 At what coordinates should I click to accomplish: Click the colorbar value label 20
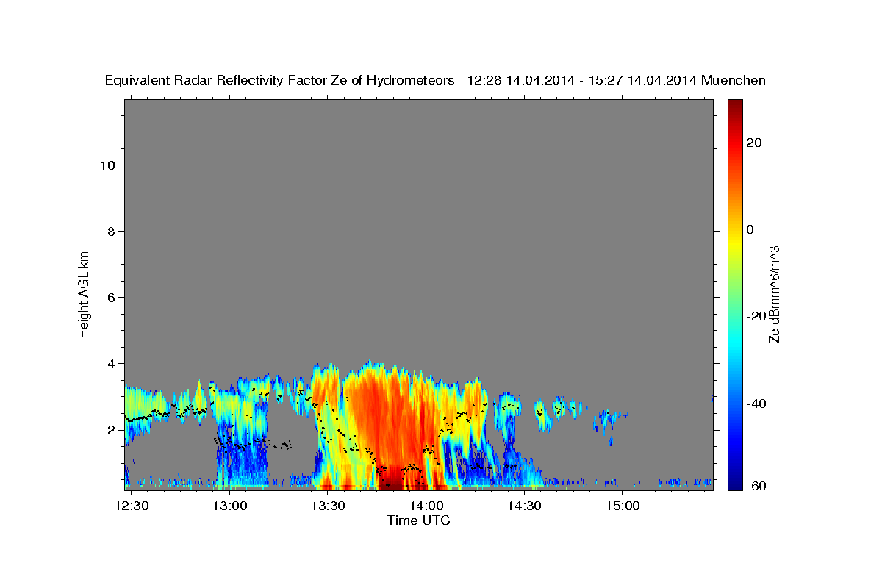pyautogui.click(x=753, y=143)
